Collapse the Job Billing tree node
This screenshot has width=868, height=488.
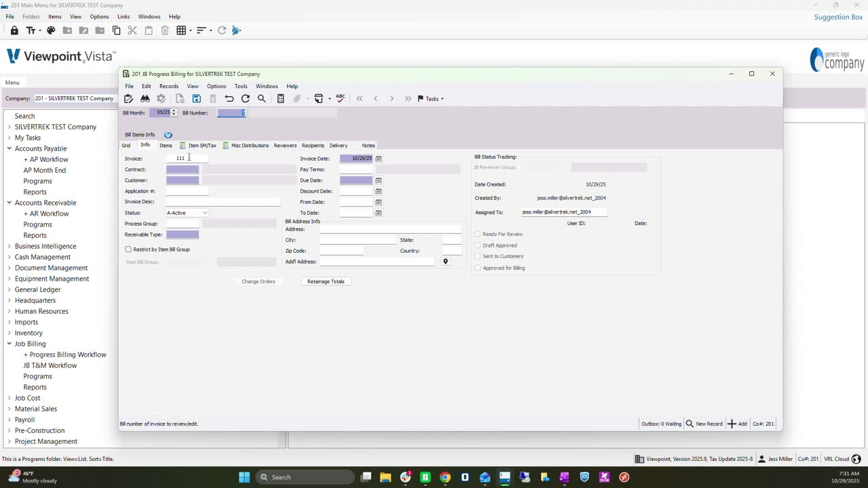pos(9,344)
